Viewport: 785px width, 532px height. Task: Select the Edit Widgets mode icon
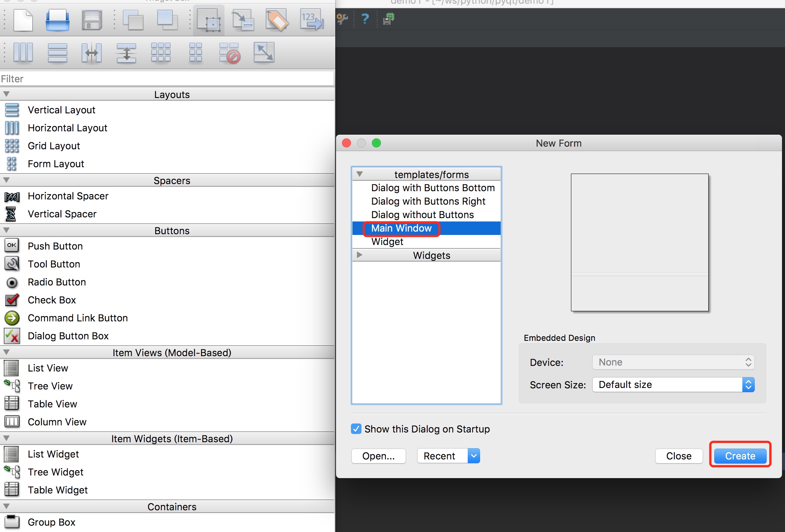coord(209,20)
